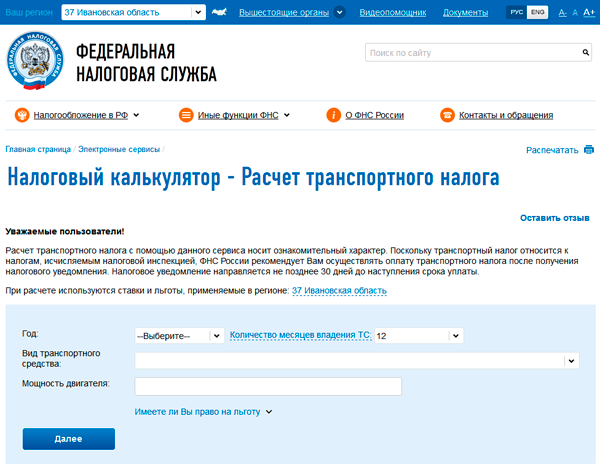Click the ФЕДЕРАЛЬНАЯ НАЛОГОВАЯ СЛУЖБА title
Screen dimensions: 600x475
pyautogui.click(x=146, y=62)
